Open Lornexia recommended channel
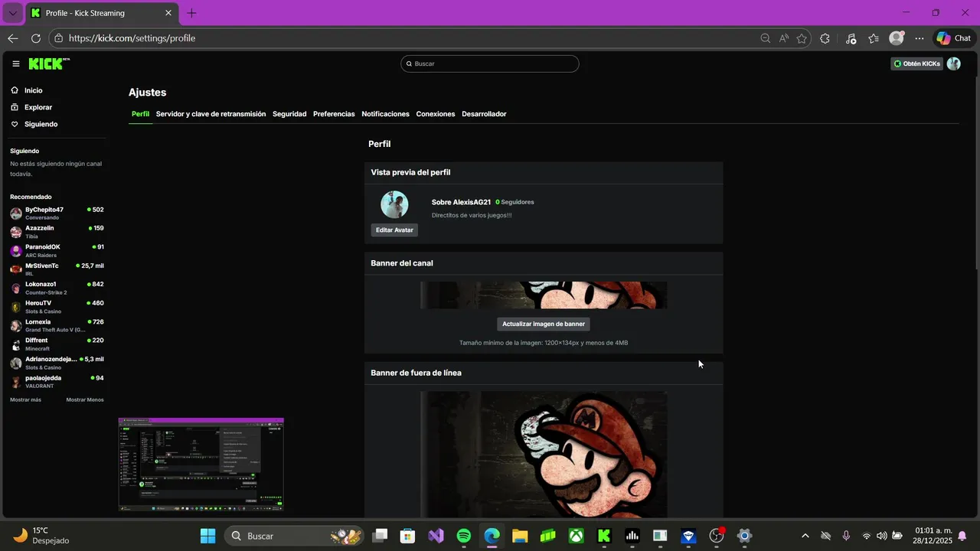The height and width of the screenshot is (551, 980). tap(57, 325)
